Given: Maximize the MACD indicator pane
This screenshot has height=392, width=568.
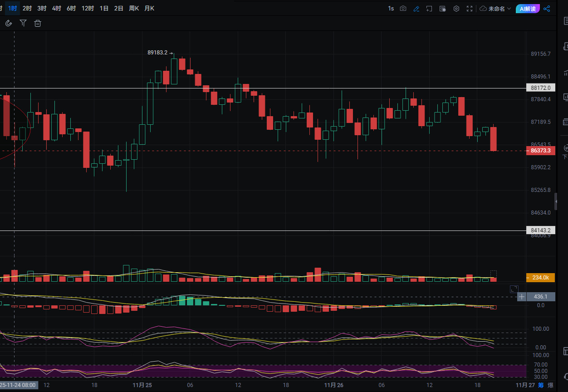Looking at the screenshot, I should (x=514, y=289).
